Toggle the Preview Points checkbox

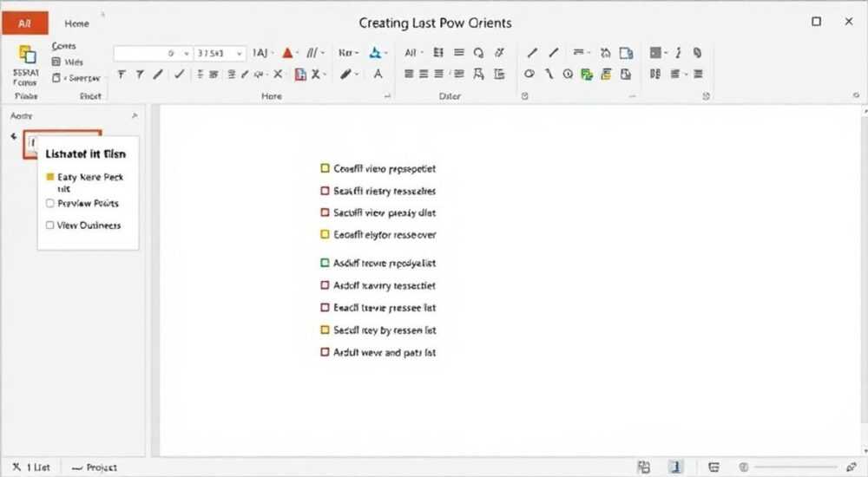click(49, 203)
